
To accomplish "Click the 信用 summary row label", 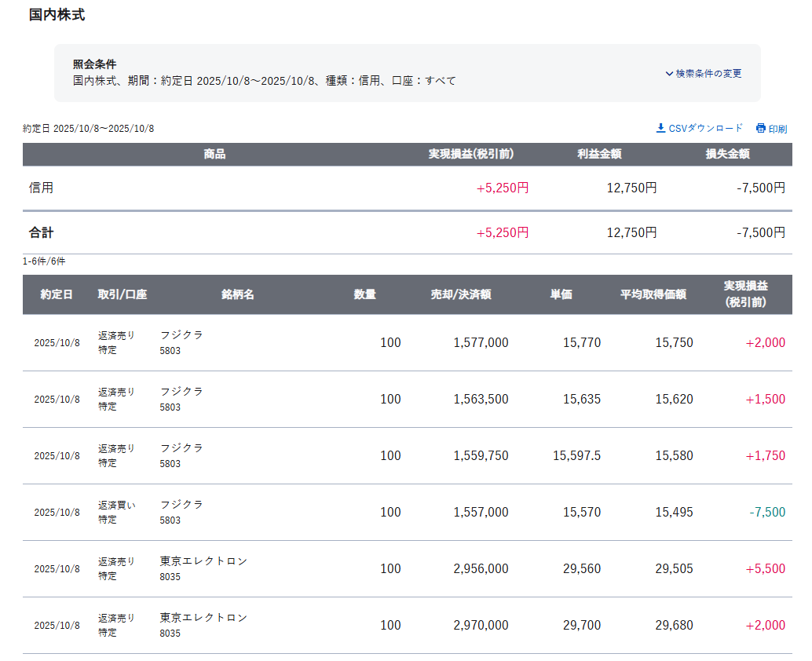I will [42, 188].
